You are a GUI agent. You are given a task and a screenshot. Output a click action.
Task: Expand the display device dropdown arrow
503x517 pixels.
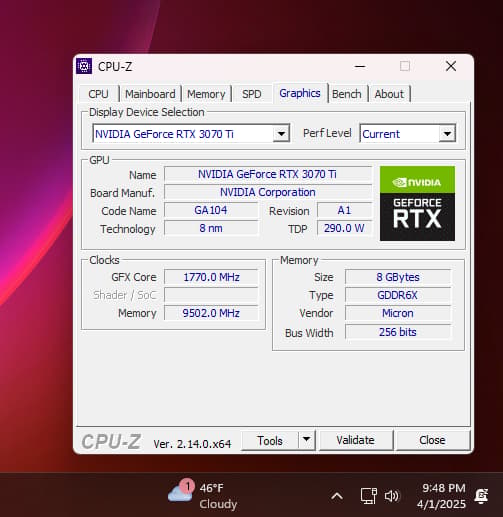281,134
